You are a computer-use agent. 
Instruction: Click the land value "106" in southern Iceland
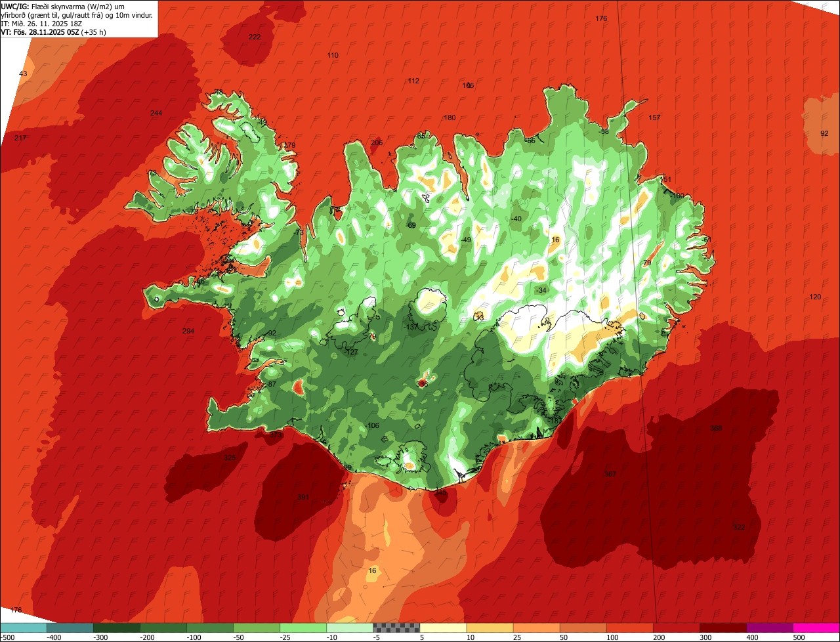click(x=372, y=425)
